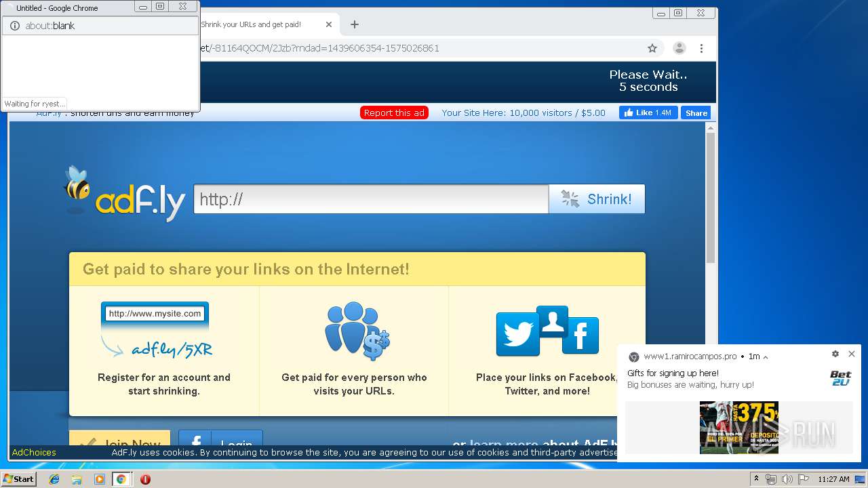
Task: Open 'Your Site Here: 10,000 visitors / $5.00' link
Action: (524, 113)
